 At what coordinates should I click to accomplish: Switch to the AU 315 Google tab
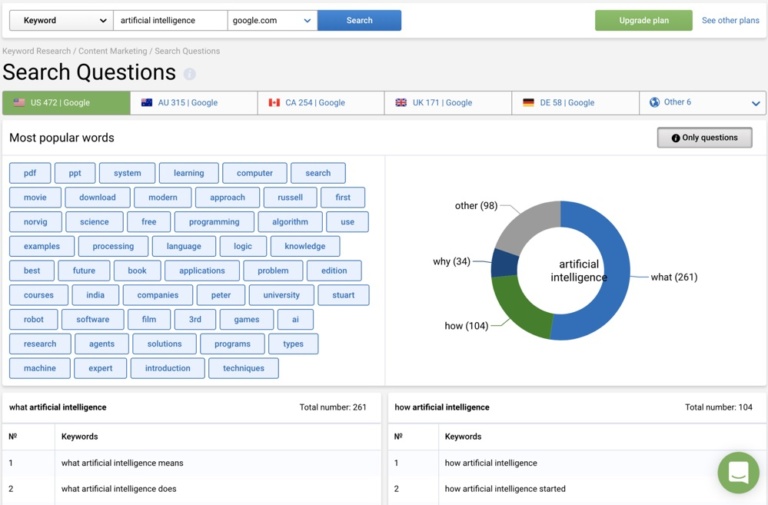(x=194, y=103)
